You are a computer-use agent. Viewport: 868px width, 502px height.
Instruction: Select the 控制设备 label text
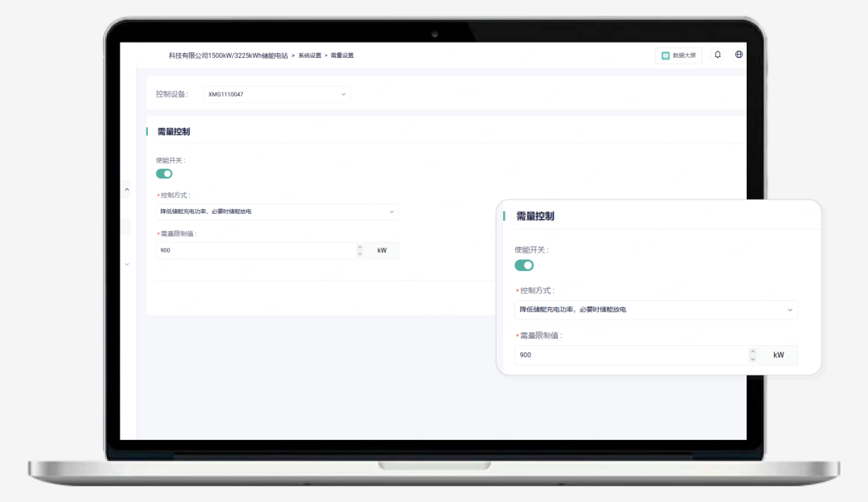tap(172, 94)
